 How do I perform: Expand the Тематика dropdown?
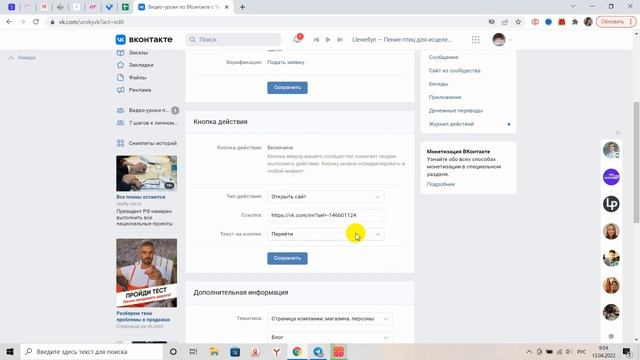point(330,319)
